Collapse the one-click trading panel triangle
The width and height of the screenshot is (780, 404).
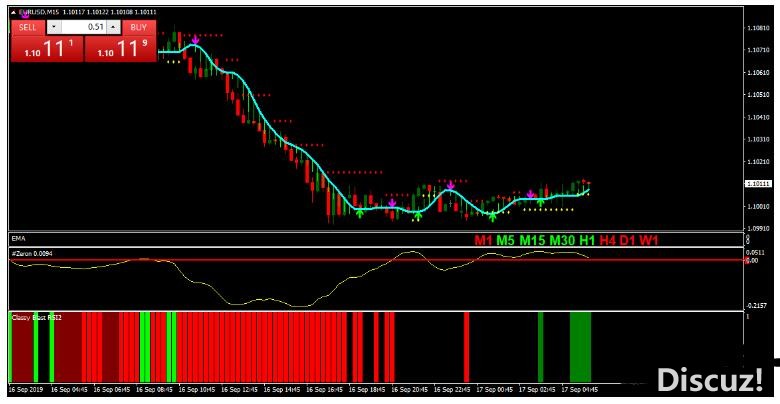coord(13,12)
